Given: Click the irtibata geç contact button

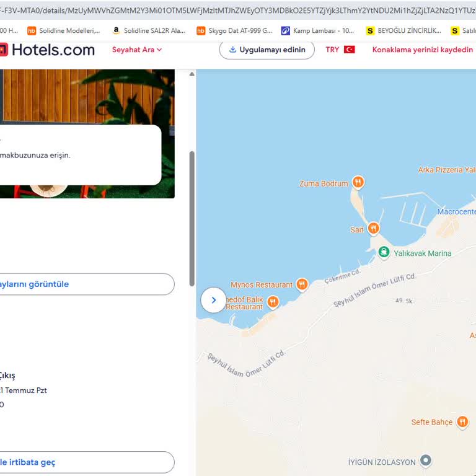Looking at the screenshot, I should 86,462.
